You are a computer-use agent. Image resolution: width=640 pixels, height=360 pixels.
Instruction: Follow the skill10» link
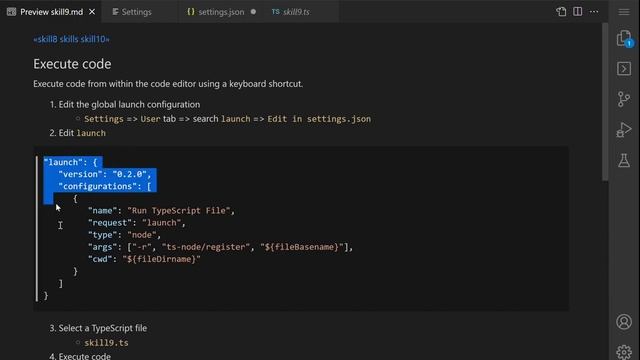click(95, 39)
